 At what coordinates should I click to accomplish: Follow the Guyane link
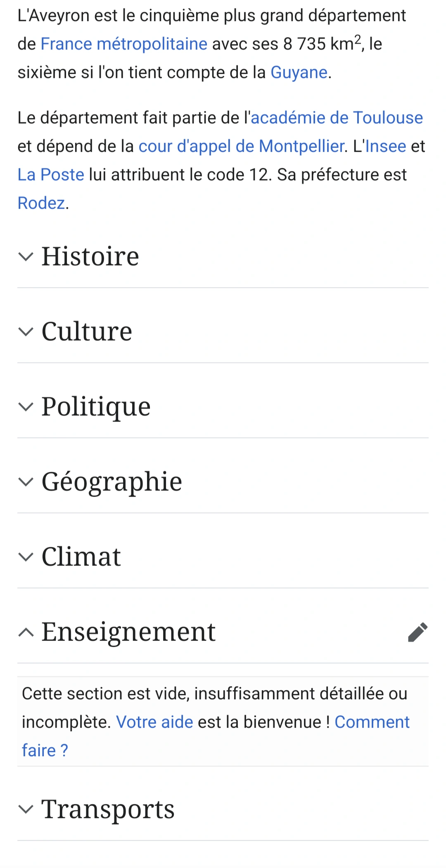point(299,73)
